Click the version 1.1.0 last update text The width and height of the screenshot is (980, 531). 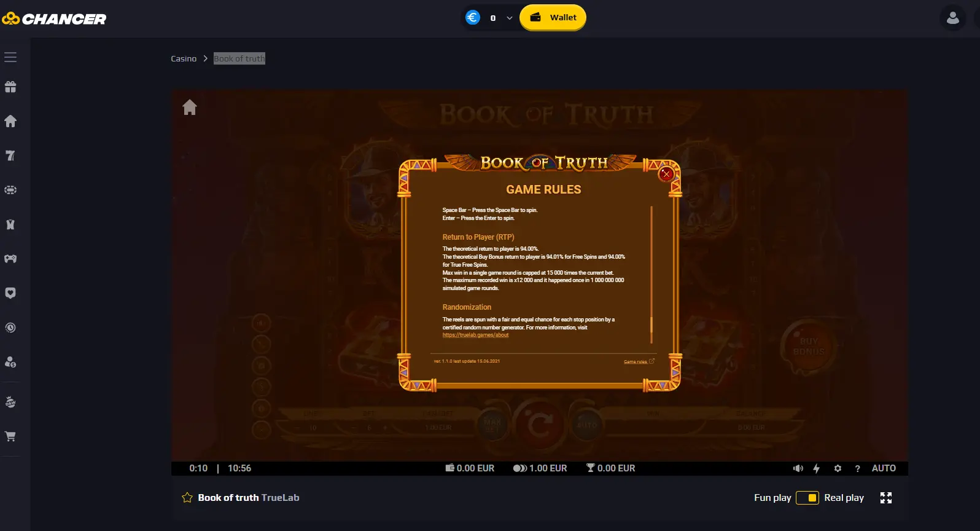pyautogui.click(x=467, y=361)
